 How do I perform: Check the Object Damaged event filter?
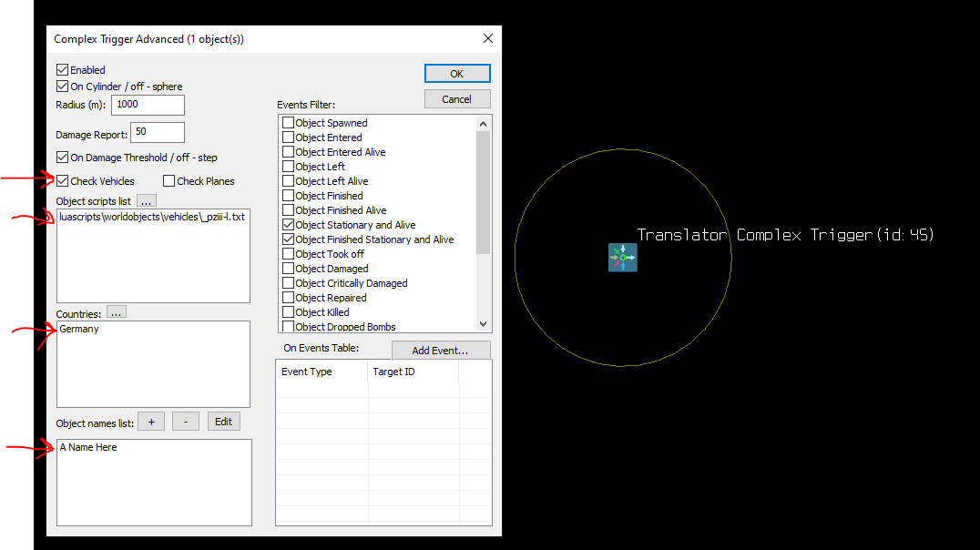coord(288,268)
